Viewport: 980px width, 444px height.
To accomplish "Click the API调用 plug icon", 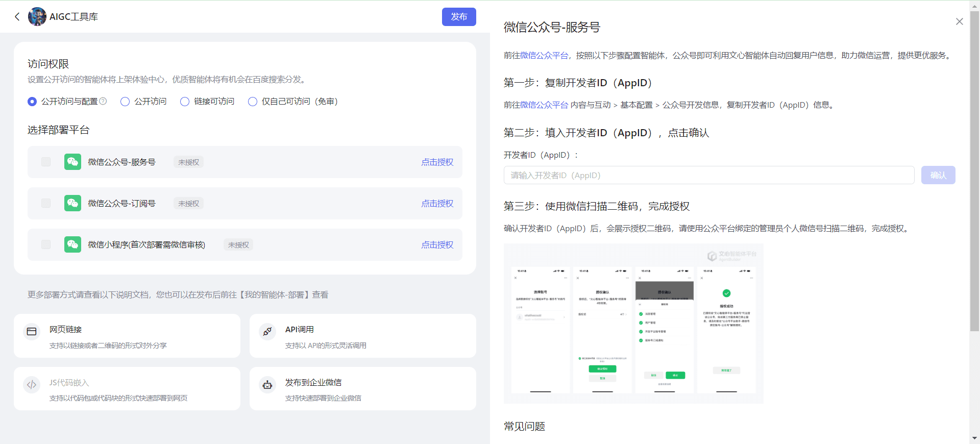I will [x=267, y=331].
